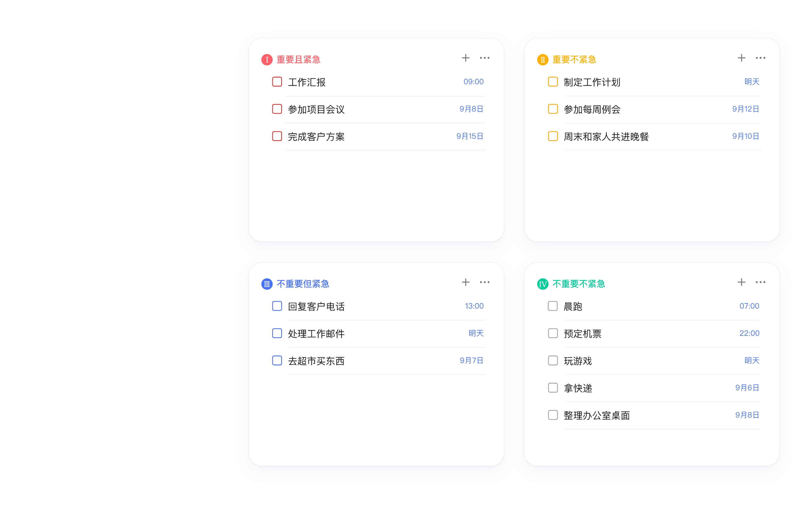
Task: Click the green "IV" quadrant badge icon
Action: [x=542, y=284]
